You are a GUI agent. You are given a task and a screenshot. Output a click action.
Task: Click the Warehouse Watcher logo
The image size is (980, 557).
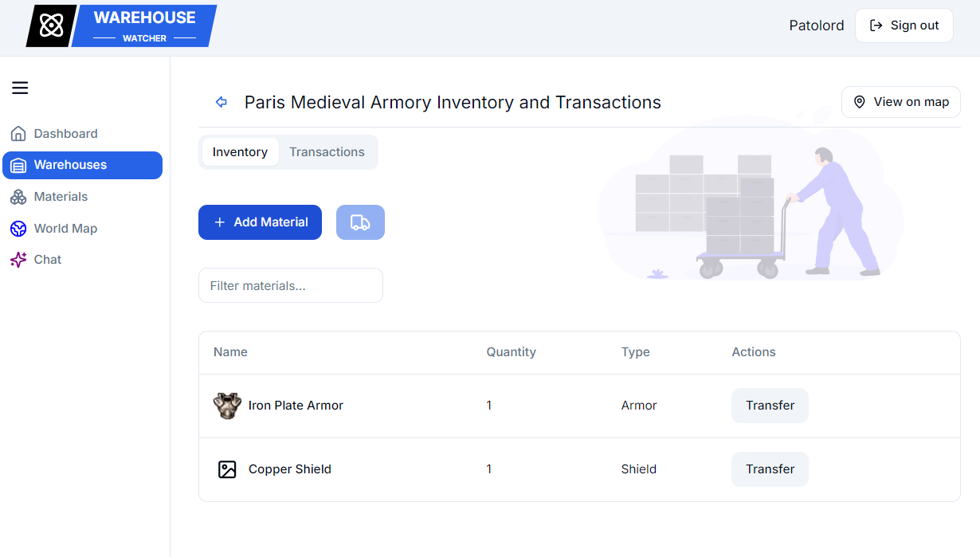[120, 25]
